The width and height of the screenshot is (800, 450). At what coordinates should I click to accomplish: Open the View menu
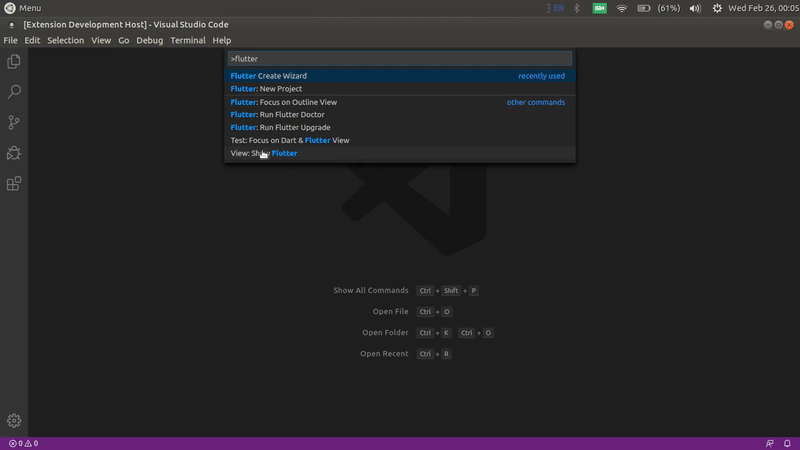[101, 40]
